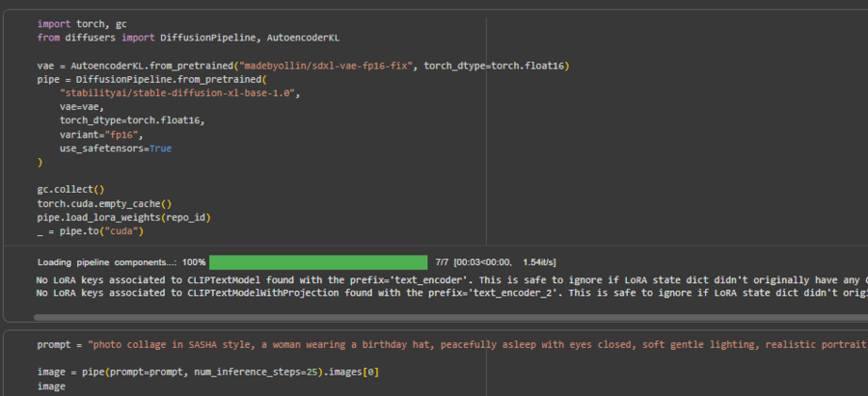Screen dimensions: 868x396
Task: Click the pipe.to("cuda") line
Action: (x=91, y=231)
